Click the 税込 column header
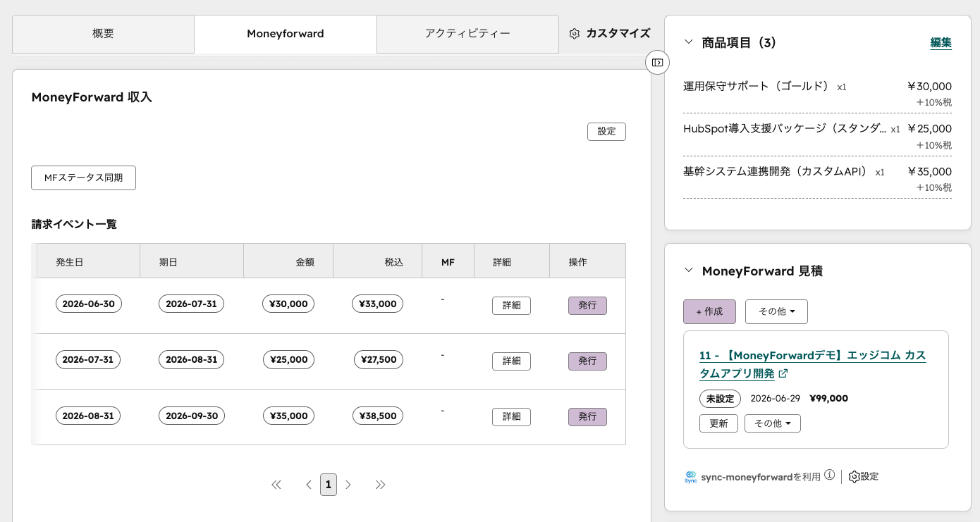Screen dimensions: 980x522 [377, 261]
